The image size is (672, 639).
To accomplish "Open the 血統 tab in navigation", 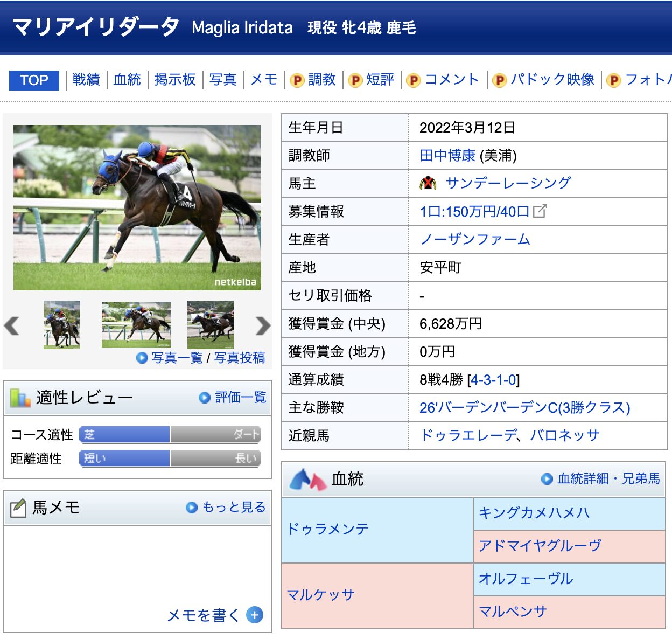I will (x=127, y=80).
